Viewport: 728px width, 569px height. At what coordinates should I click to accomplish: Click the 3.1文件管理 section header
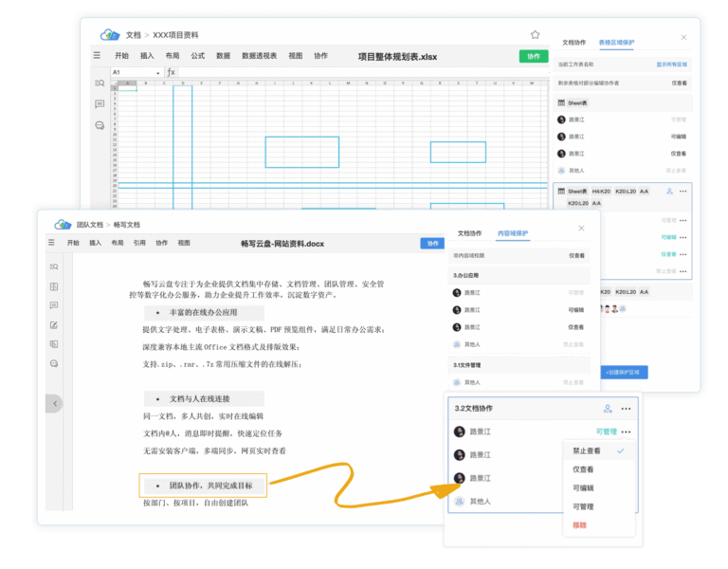(519, 365)
